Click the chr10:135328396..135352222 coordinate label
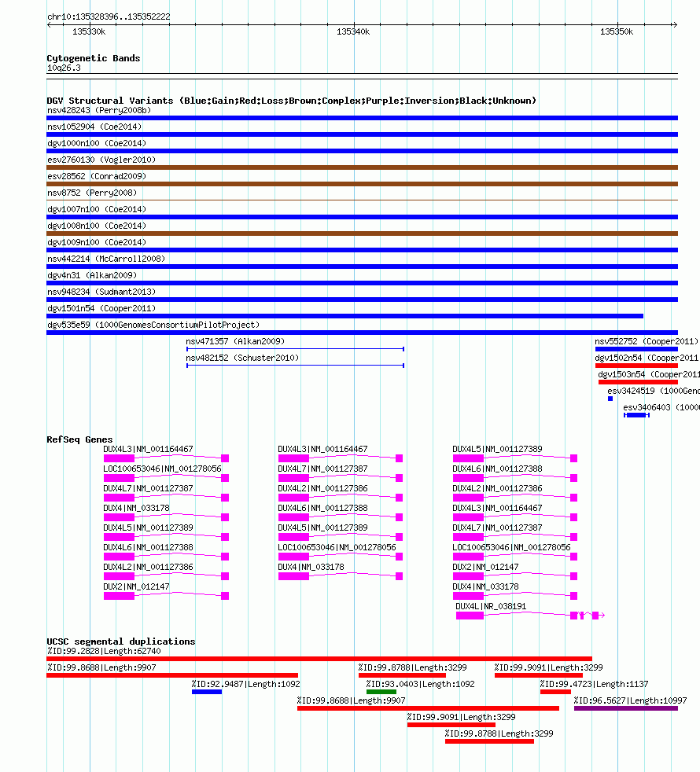Viewport: 700px width, 772px height. 109,17
